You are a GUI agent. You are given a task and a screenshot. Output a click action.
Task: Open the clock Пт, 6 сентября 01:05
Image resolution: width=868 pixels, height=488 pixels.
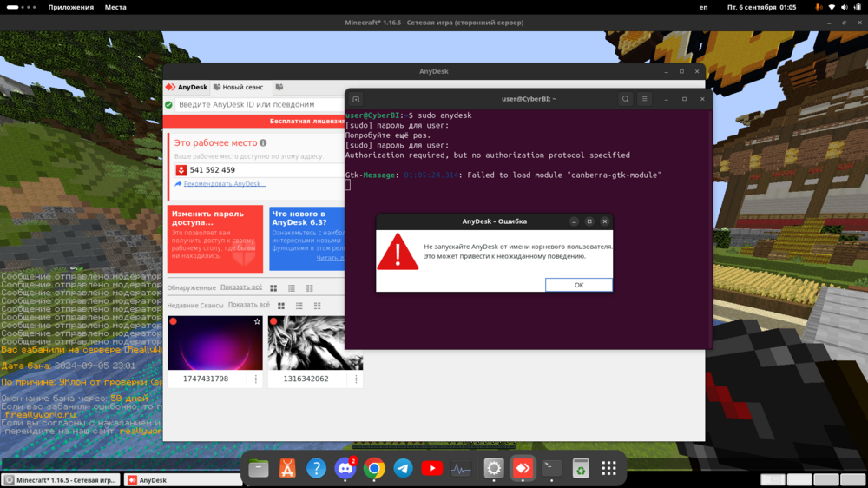(x=762, y=7)
